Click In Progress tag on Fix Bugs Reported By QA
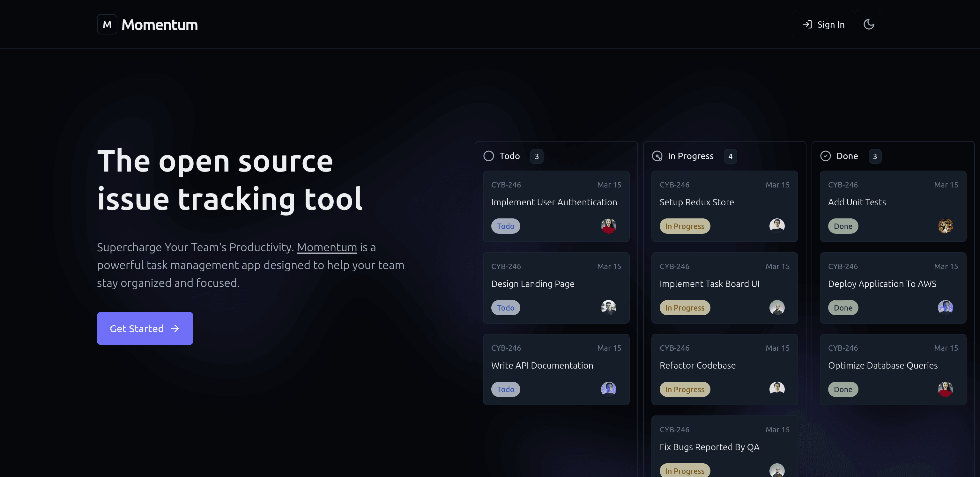 coord(685,471)
